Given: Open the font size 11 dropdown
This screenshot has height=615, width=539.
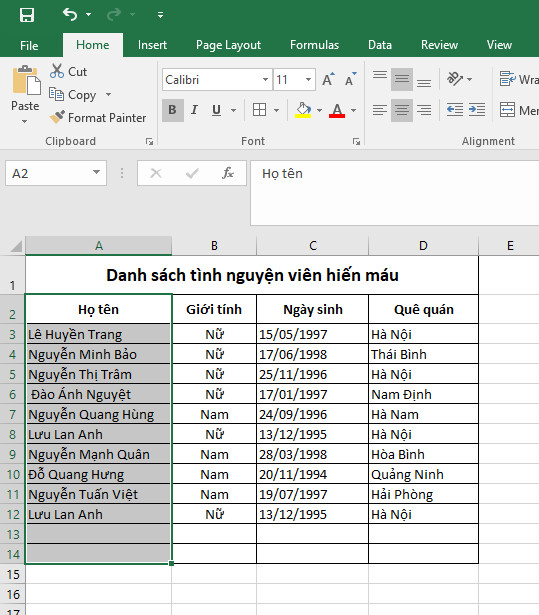Looking at the screenshot, I should click(309, 80).
